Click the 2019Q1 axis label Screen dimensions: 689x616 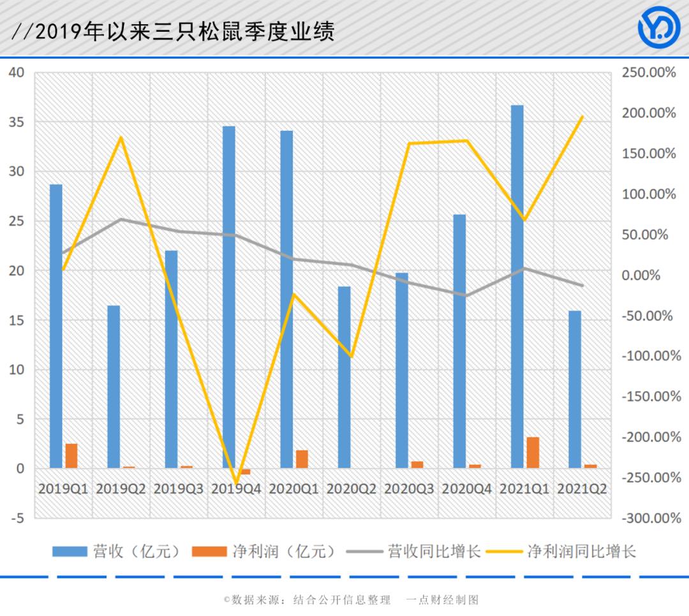click(x=63, y=488)
